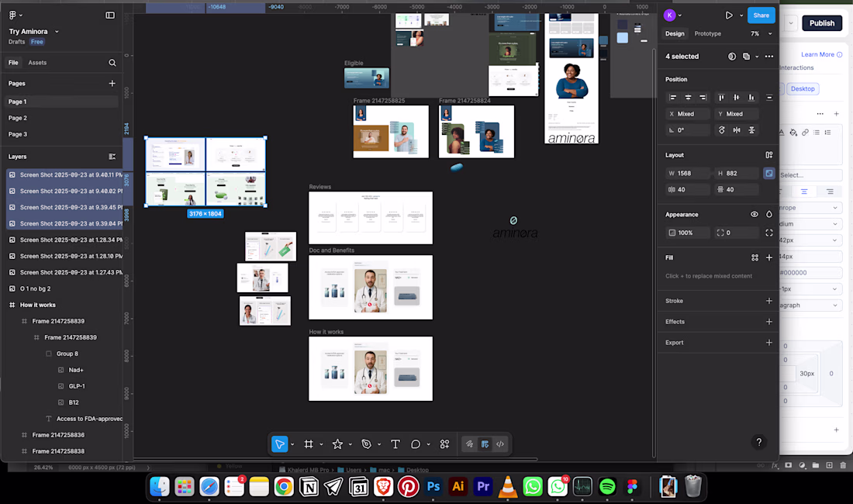Toggle individual corners icon in Appearance
The image size is (853, 504).
pos(769,233)
